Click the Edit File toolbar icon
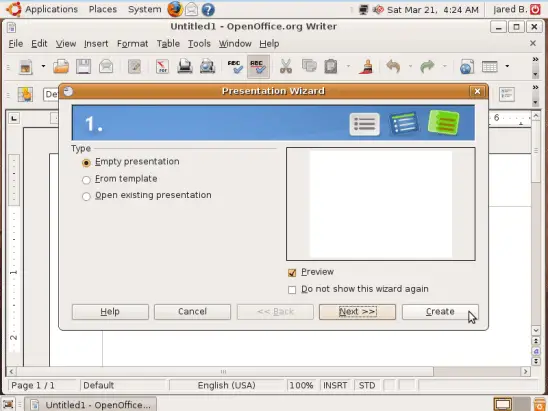 pos(134,66)
